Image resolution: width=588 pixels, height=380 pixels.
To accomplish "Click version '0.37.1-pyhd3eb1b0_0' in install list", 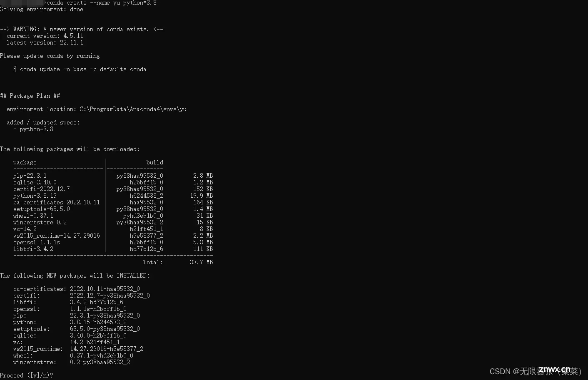I will pyautogui.click(x=102, y=355).
